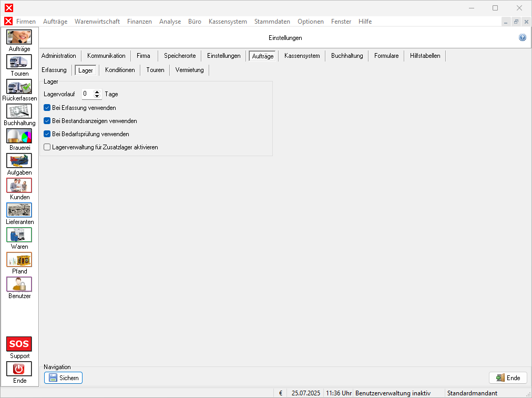Open the Warenwirtschaft menu
Viewport: 532px width, 398px height.
pyautogui.click(x=97, y=22)
